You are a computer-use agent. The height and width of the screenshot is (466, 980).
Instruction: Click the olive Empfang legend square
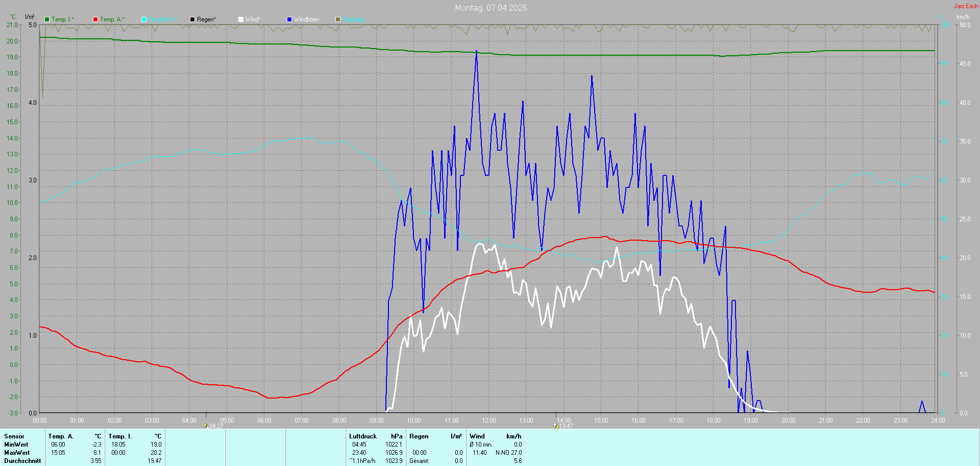[x=338, y=19]
